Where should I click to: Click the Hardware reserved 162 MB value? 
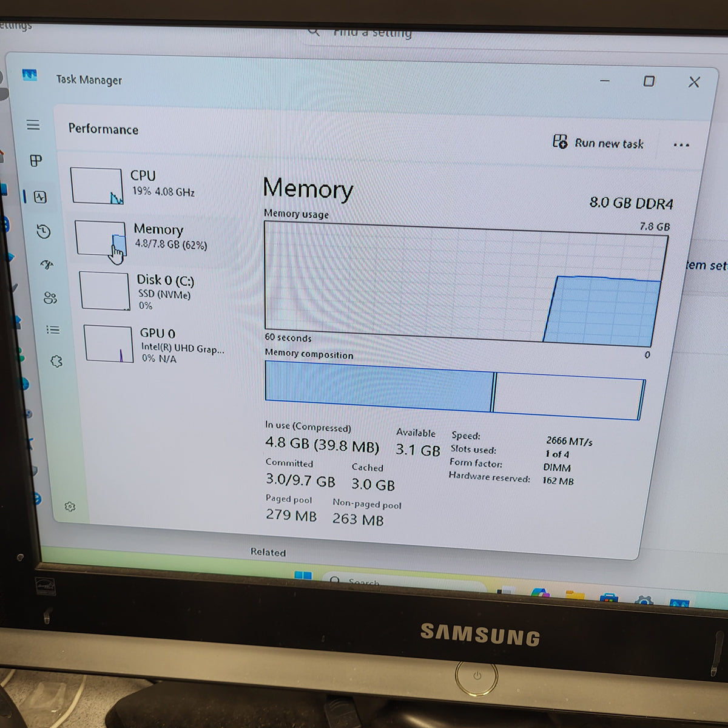(x=558, y=481)
